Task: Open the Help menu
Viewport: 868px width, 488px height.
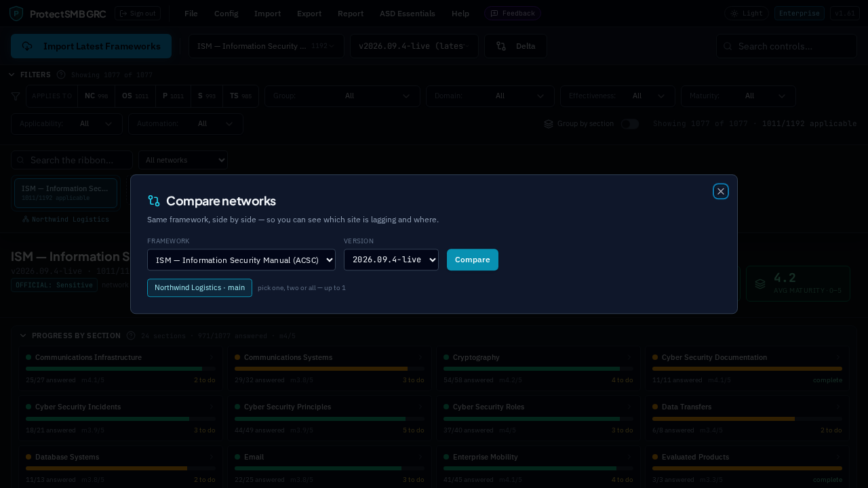Action: 460,14
